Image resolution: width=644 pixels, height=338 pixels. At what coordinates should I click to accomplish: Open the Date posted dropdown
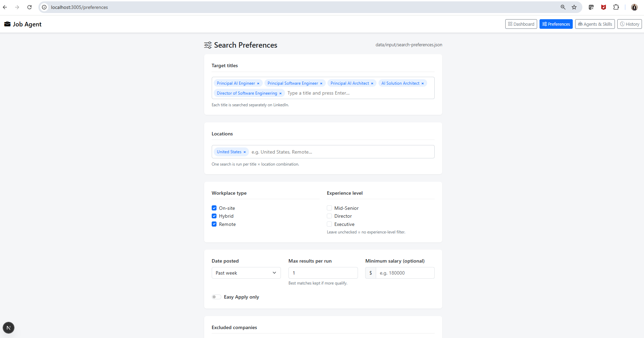[246, 273]
